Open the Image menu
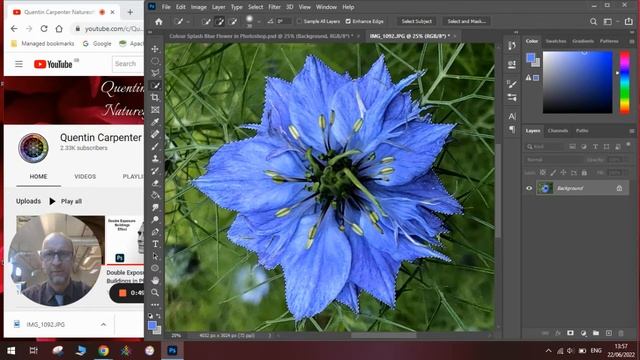Viewport: 640px width, 360px height. click(x=199, y=7)
